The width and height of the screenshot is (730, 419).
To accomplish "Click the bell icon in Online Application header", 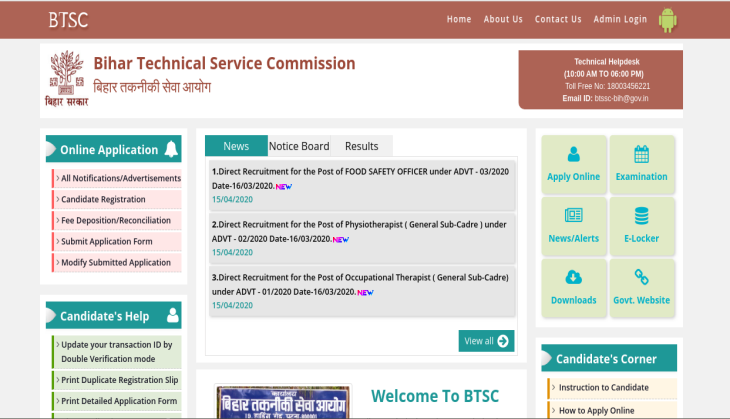I will coord(171,149).
